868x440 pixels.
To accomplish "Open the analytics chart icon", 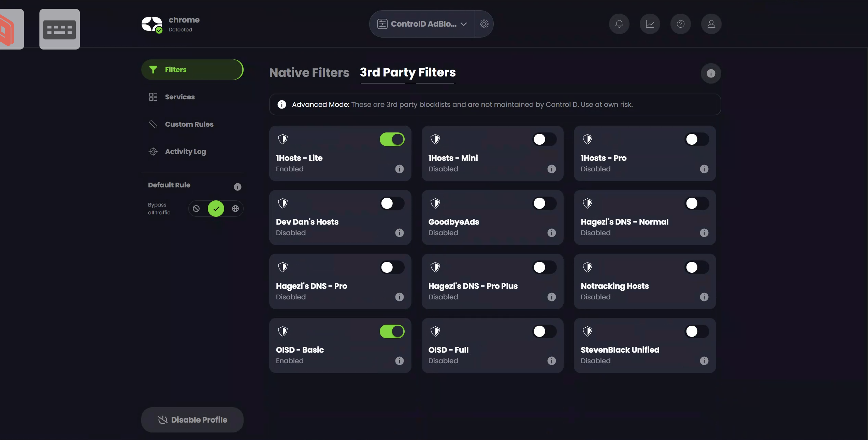I will [x=650, y=24].
